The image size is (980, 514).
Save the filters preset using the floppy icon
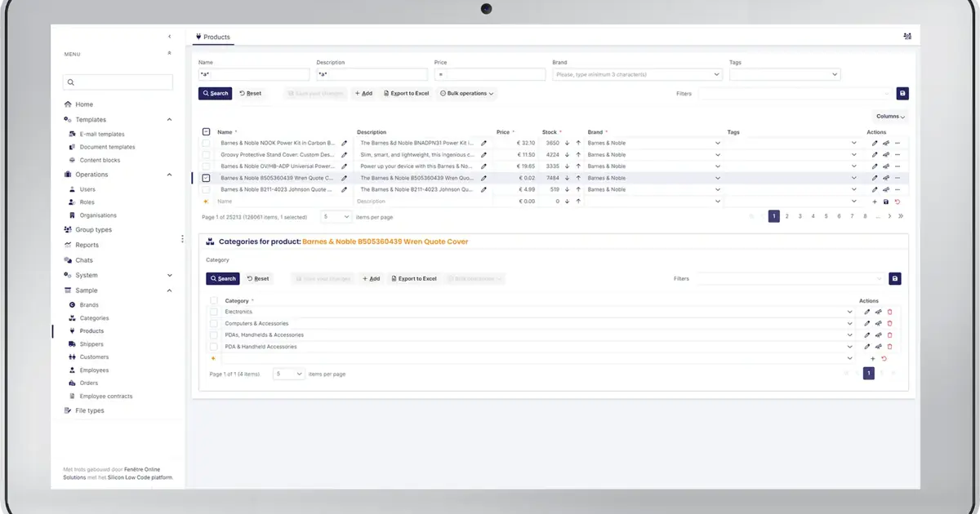tap(902, 93)
